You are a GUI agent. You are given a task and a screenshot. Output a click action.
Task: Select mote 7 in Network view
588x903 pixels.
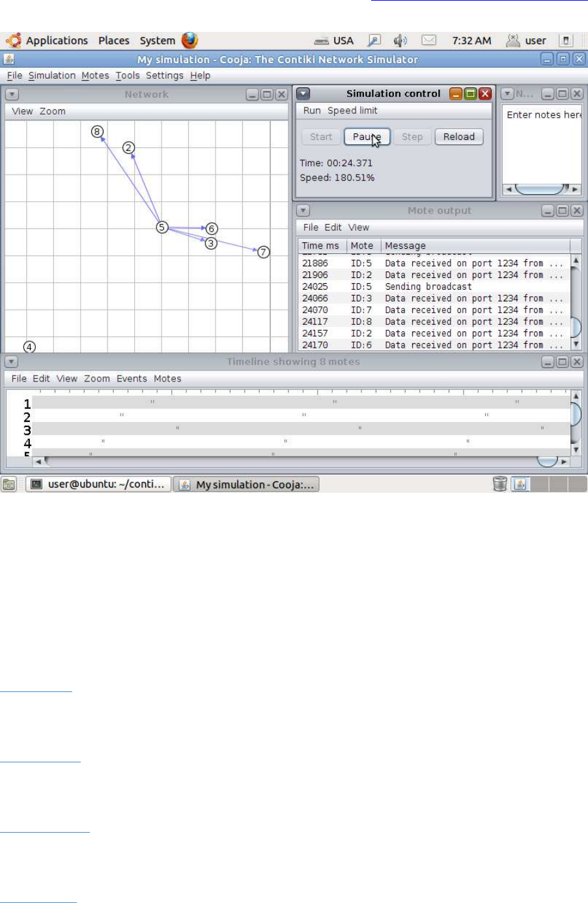coord(263,252)
